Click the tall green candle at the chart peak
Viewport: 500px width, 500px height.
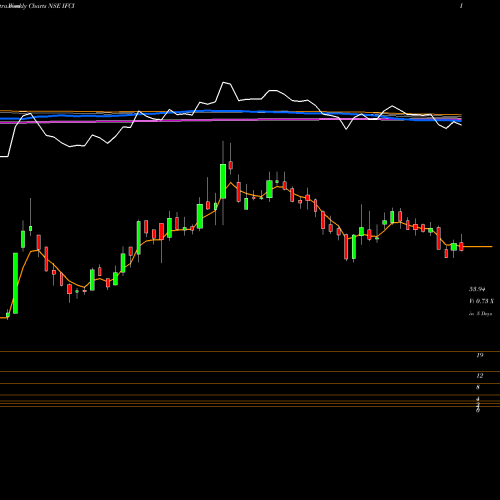[223, 181]
